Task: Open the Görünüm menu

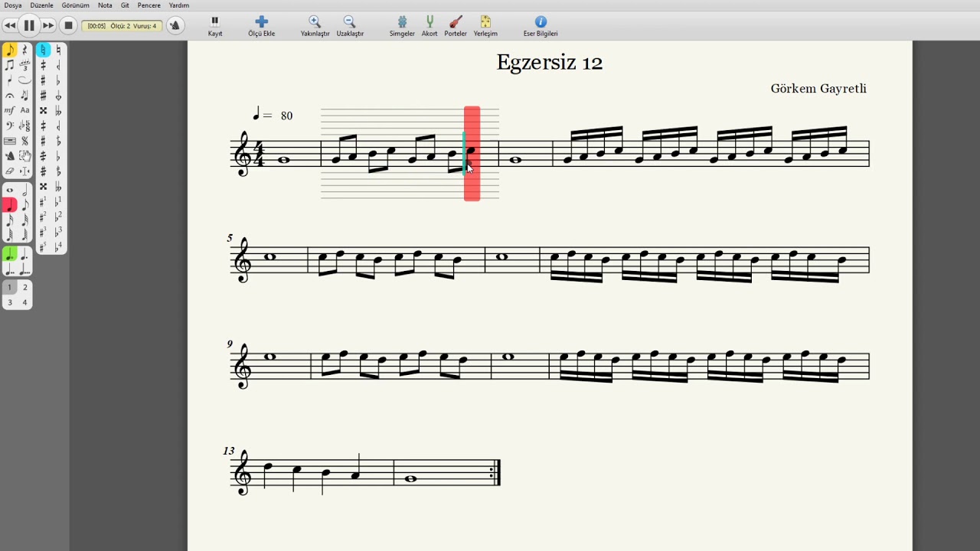Action: 77,5
